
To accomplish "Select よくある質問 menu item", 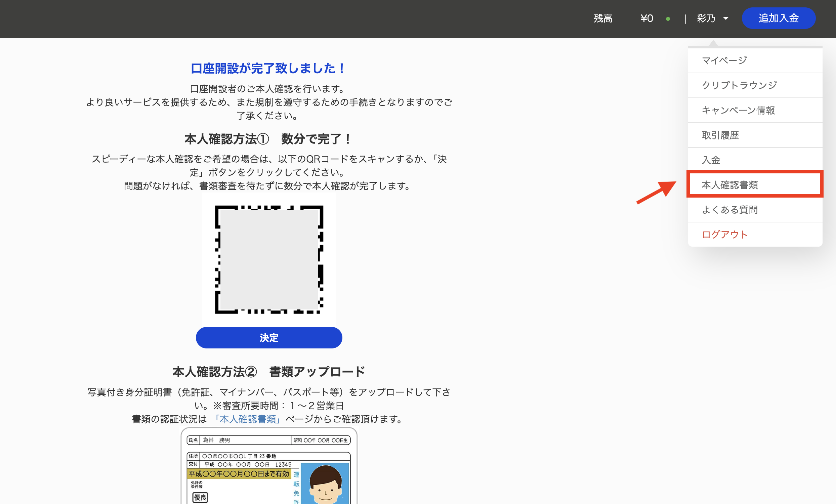I will [755, 210].
